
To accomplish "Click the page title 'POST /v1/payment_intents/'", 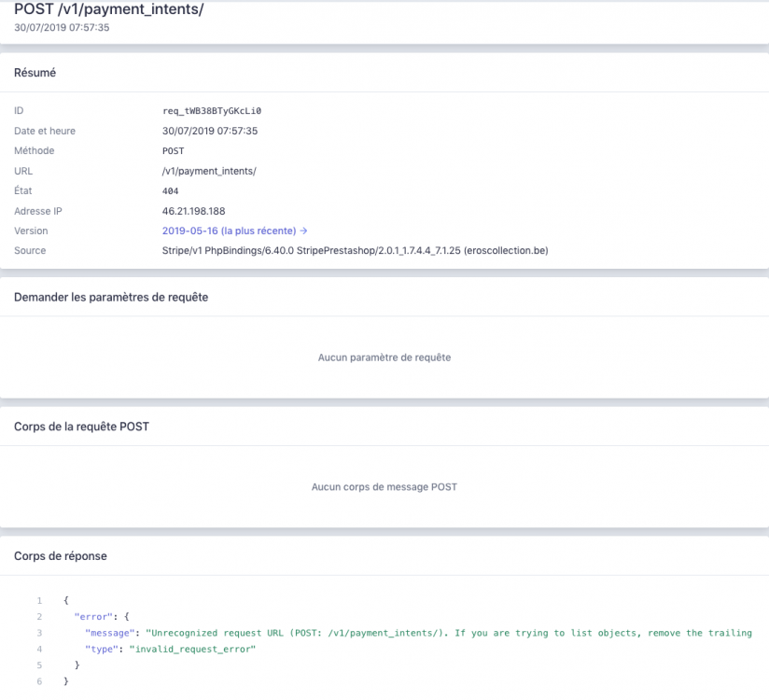I will pos(107,8).
